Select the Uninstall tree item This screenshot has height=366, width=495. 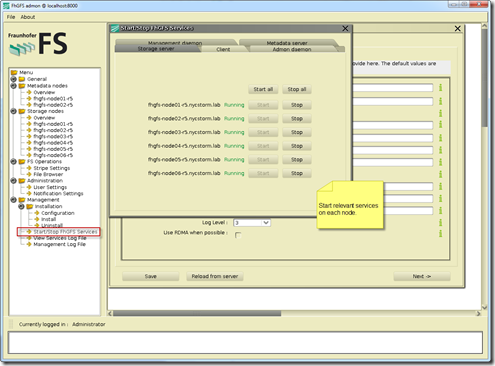pyautogui.click(x=52, y=225)
